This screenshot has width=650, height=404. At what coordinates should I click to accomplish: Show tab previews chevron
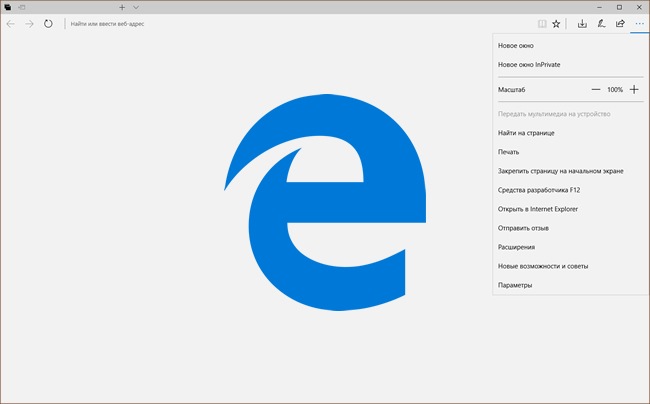pos(136,7)
